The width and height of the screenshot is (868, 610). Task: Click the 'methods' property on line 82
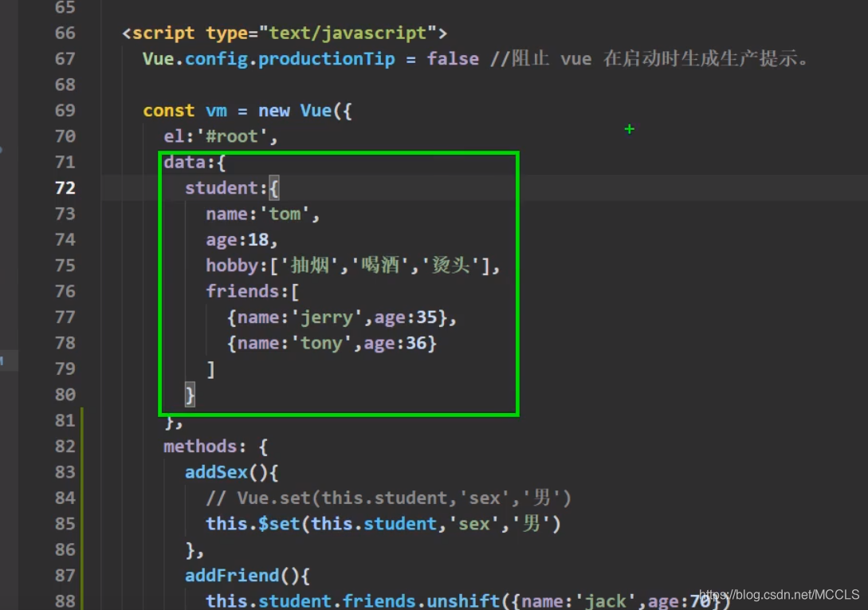coord(200,447)
